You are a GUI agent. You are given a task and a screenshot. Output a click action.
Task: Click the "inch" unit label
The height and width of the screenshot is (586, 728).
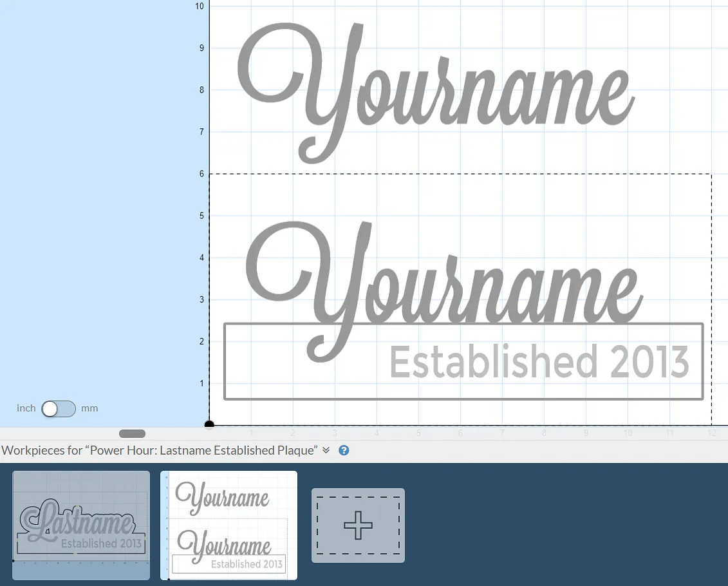26,408
